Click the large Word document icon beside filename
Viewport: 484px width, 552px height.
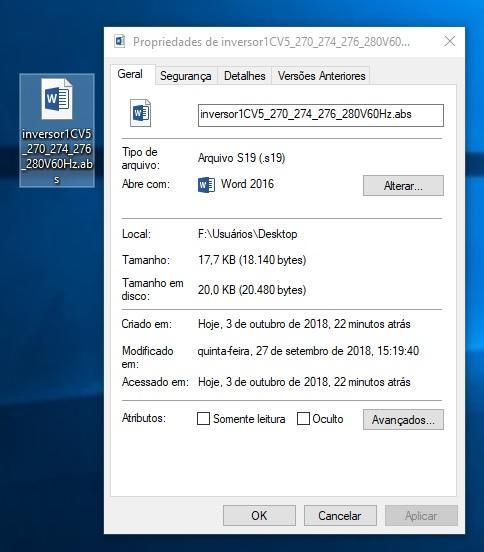(x=140, y=113)
